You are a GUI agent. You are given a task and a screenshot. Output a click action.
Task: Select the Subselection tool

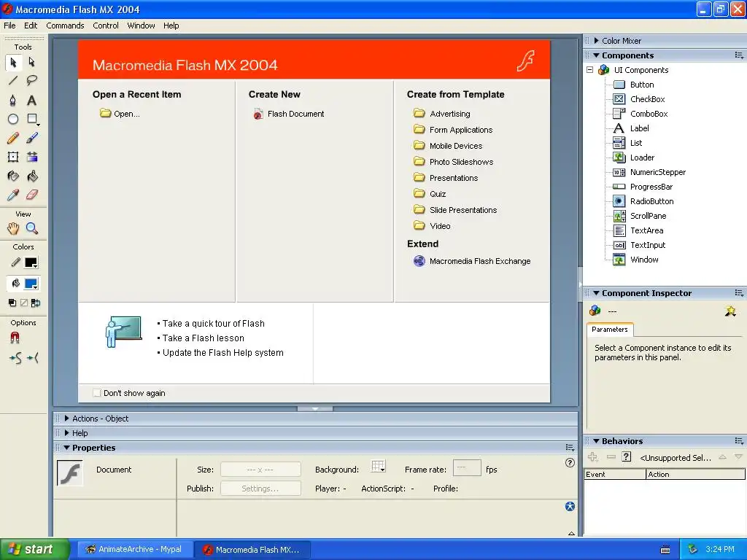tap(32, 62)
